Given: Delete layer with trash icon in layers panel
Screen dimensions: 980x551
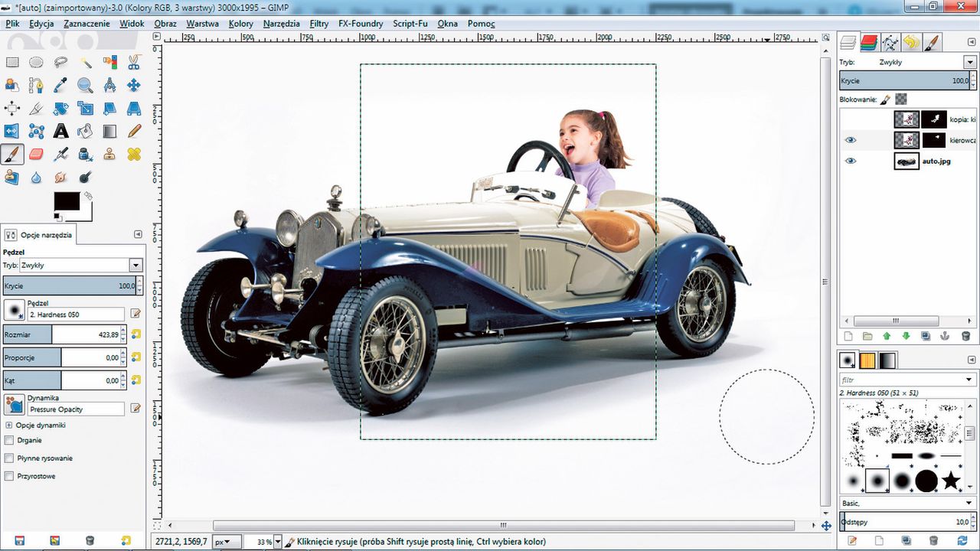Looking at the screenshot, I should (x=965, y=336).
